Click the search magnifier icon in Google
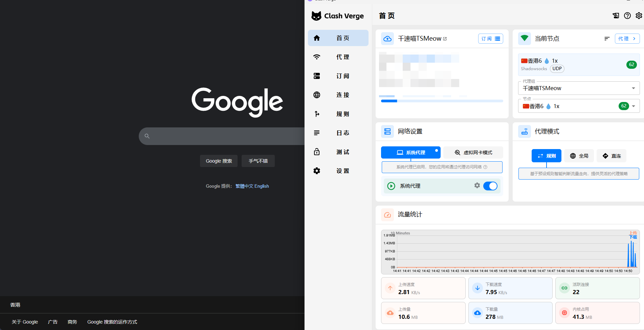This screenshot has height=330, width=644. click(x=147, y=136)
